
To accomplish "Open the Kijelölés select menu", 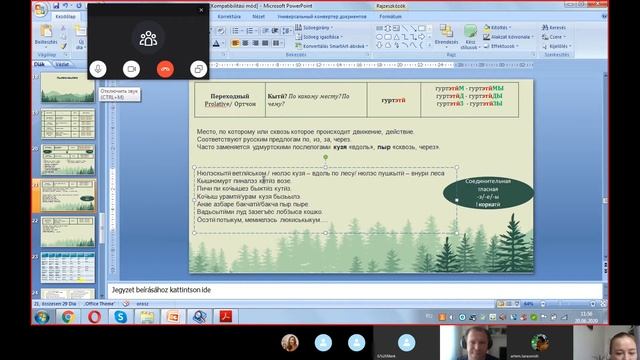I will 557,46.
